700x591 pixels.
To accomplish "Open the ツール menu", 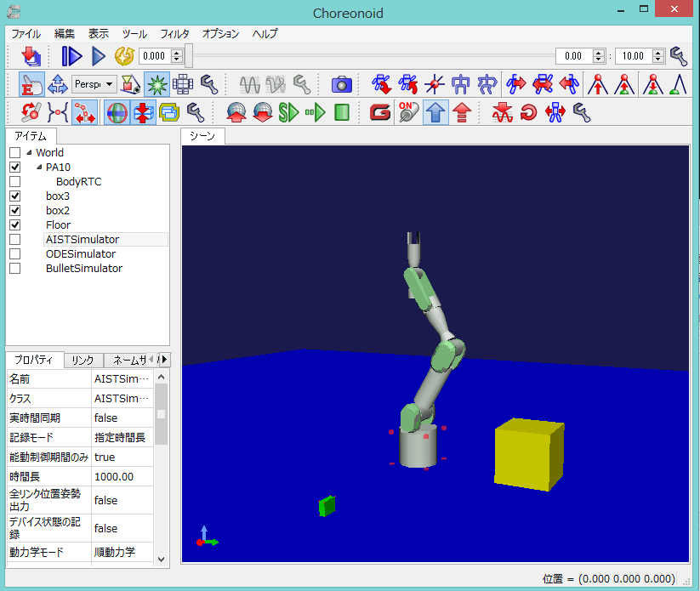I will (134, 34).
